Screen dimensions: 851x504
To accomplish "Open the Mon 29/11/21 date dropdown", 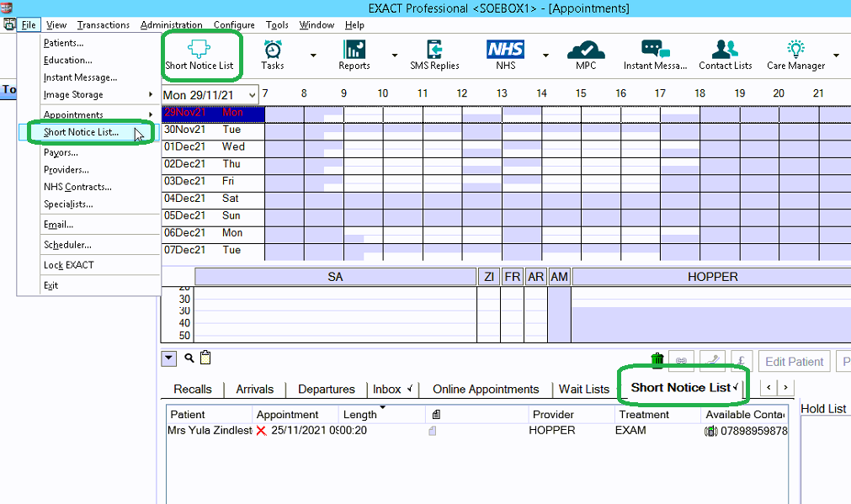I will tap(252, 95).
